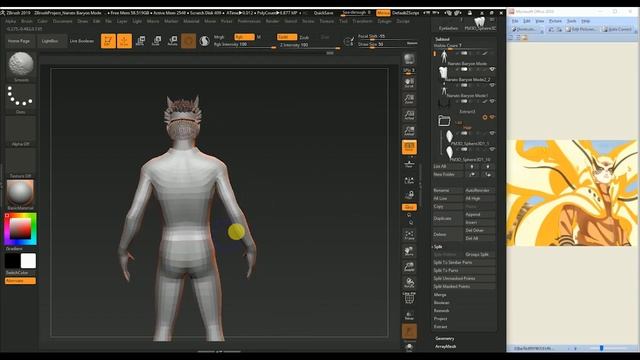Expand the Remesh section
Viewport: 640px width, 360px height.
[441, 311]
